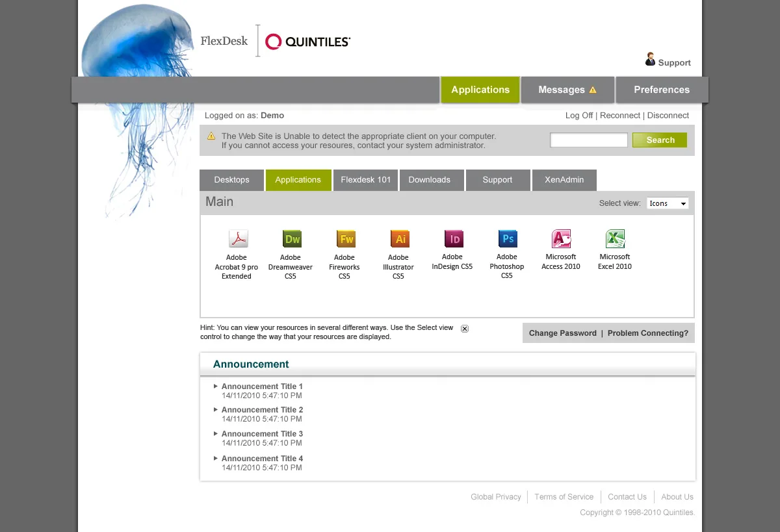Dismiss the hint with its close icon
The height and width of the screenshot is (532, 780).
coord(465,329)
